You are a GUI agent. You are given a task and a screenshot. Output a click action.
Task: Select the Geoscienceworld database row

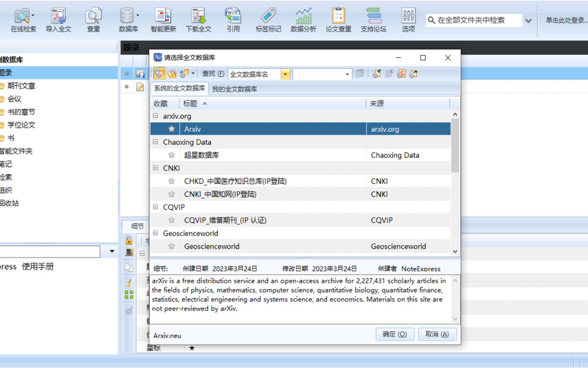(300, 246)
